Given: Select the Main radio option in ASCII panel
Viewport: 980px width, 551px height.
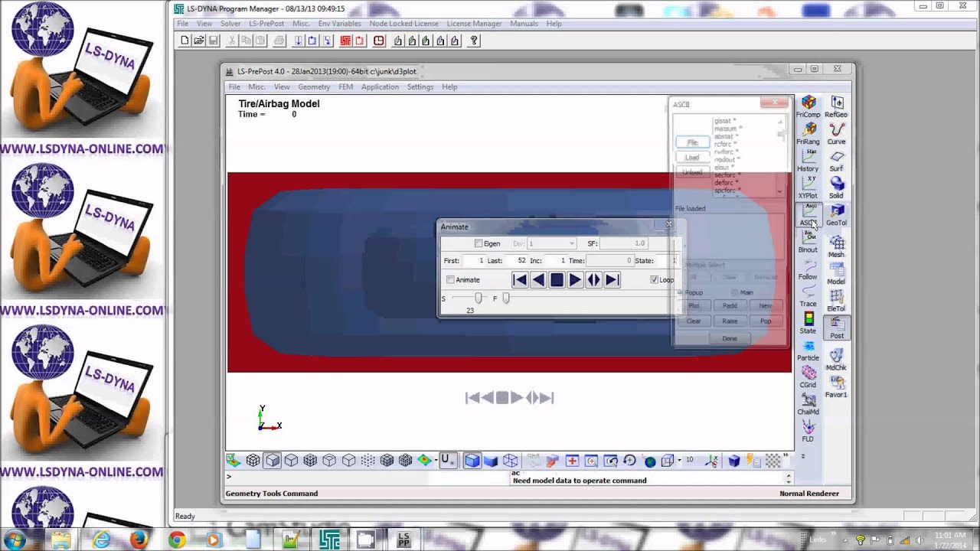Looking at the screenshot, I should point(735,292).
